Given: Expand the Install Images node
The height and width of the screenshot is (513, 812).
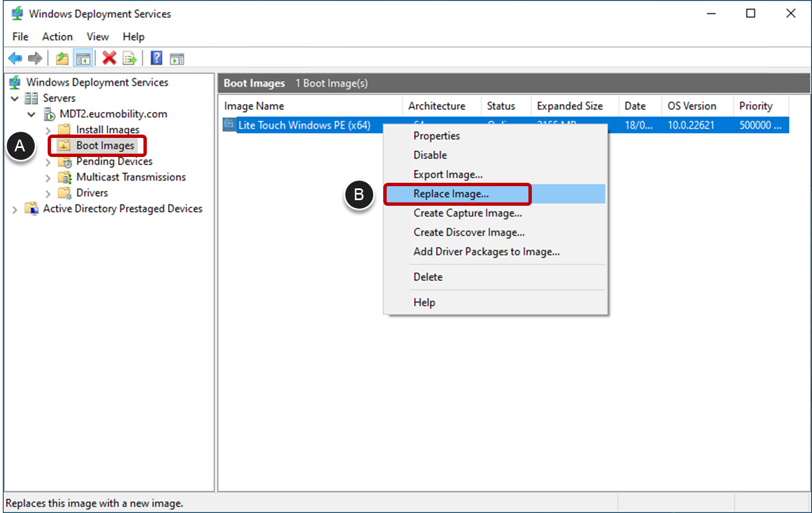Looking at the screenshot, I should pyautogui.click(x=48, y=130).
